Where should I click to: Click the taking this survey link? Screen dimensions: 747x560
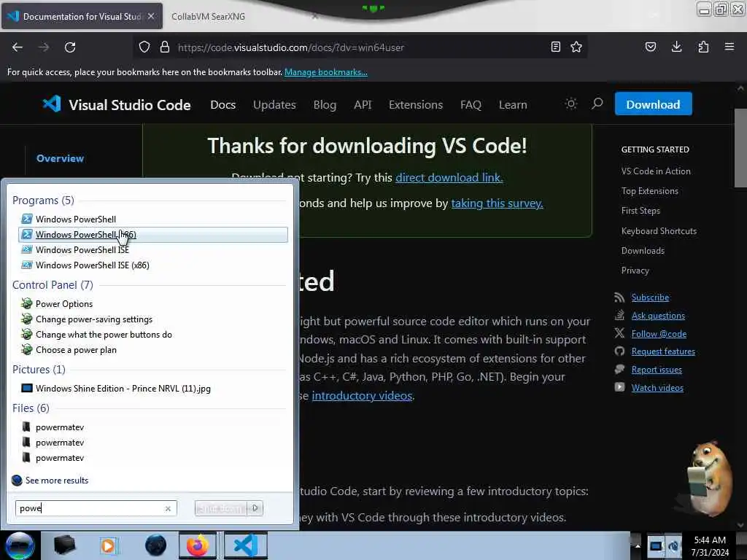[497, 203]
